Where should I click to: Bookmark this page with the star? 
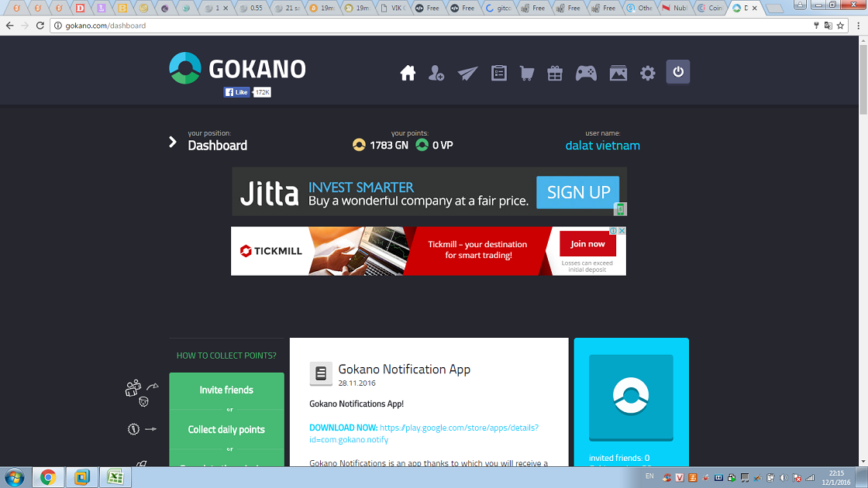(x=840, y=26)
